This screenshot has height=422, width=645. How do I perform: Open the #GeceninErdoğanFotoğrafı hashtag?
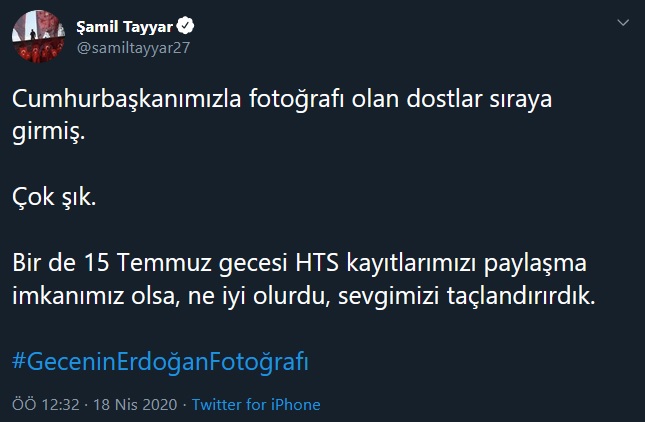click(160, 361)
